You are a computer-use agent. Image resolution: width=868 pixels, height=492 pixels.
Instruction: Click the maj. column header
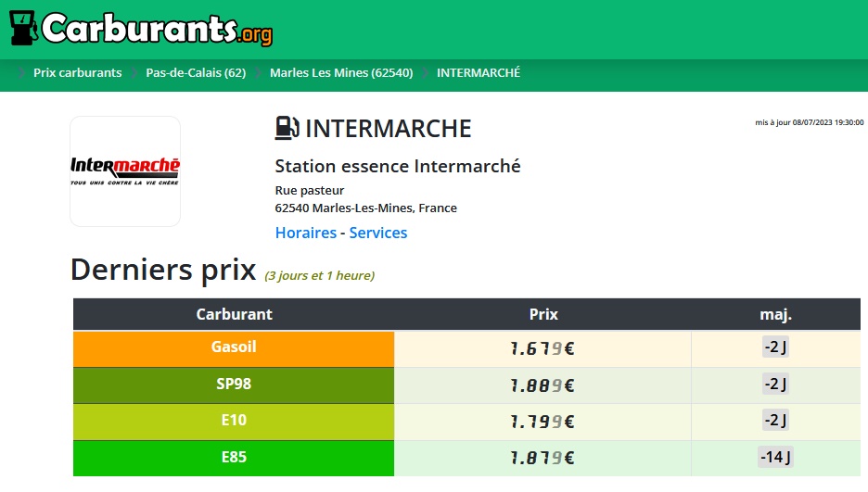pos(775,314)
